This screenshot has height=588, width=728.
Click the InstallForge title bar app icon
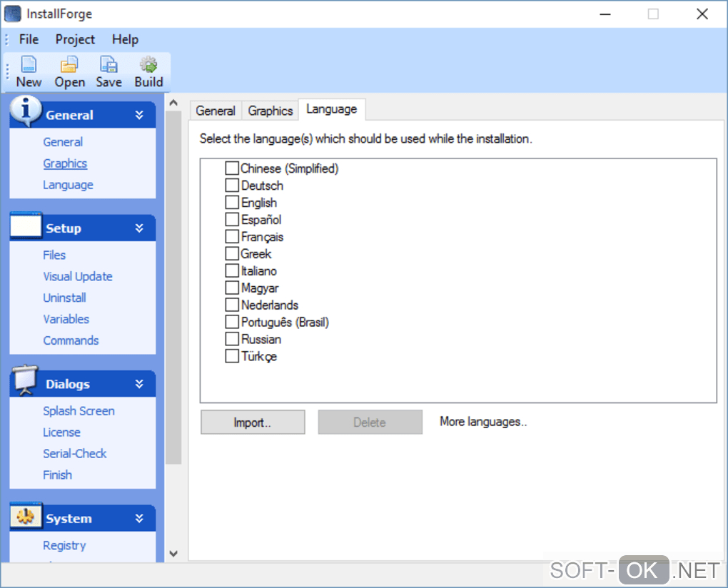click(x=13, y=14)
